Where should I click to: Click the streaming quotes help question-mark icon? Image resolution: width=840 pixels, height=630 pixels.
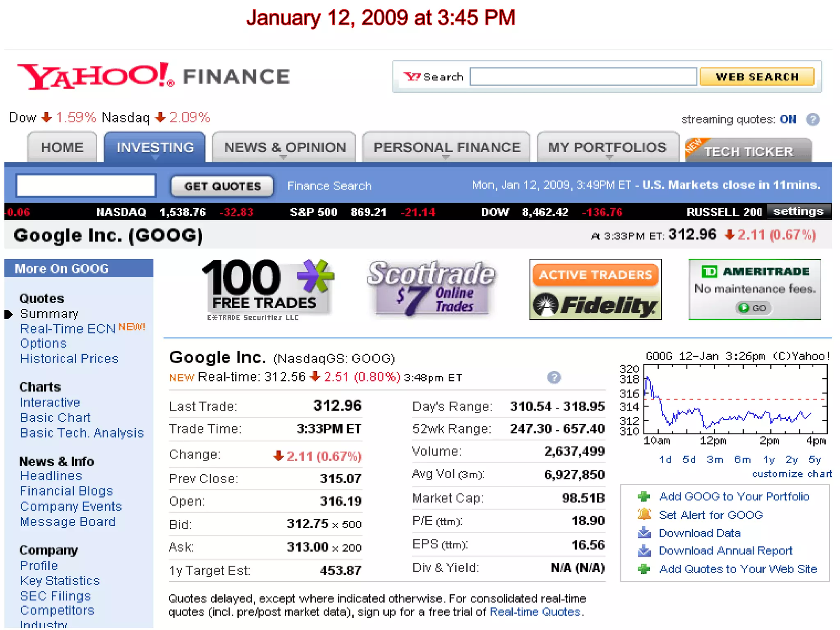pyautogui.click(x=813, y=120)
